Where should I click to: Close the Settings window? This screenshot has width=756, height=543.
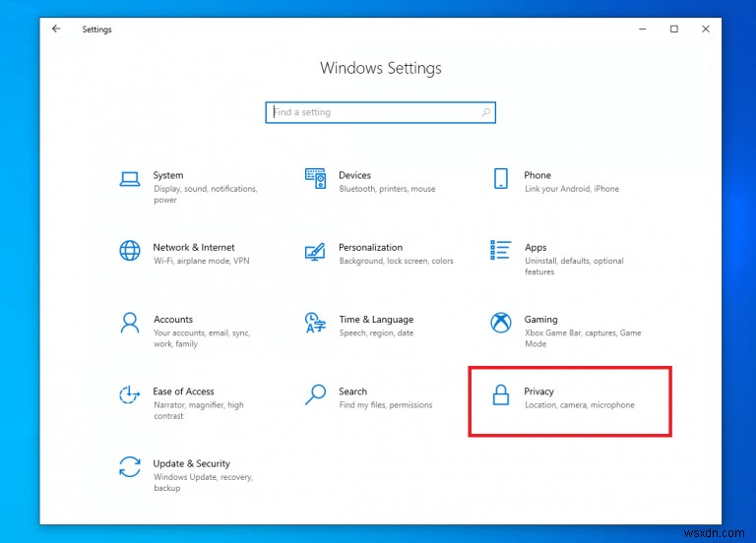pyautogui.click(x=706, y=29)
